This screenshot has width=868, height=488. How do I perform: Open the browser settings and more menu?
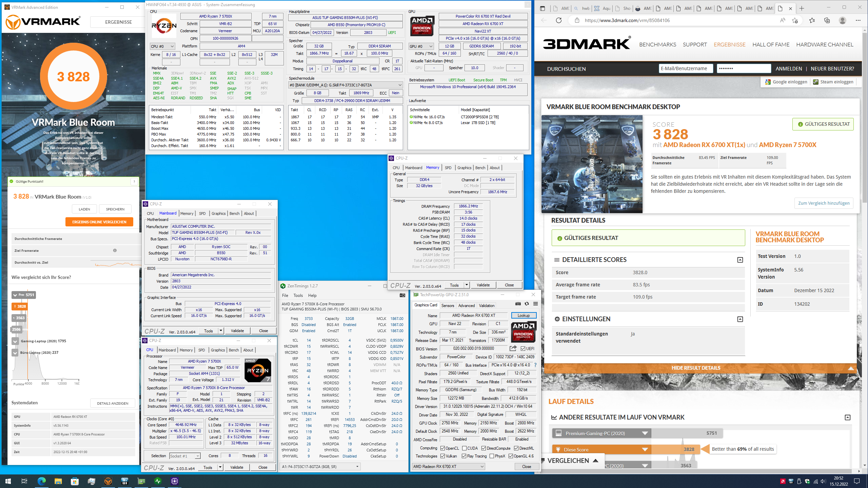pos(858,20)
